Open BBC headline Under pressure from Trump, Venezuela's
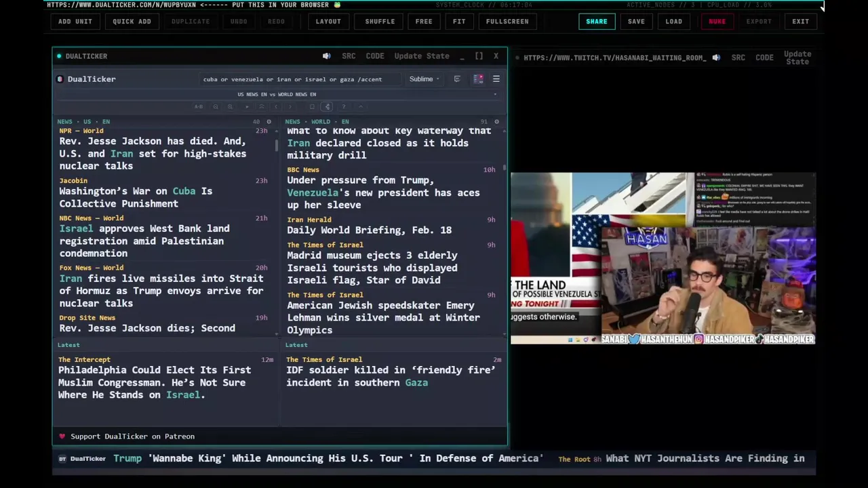This screenshot has height=488, width=868. 383,192
